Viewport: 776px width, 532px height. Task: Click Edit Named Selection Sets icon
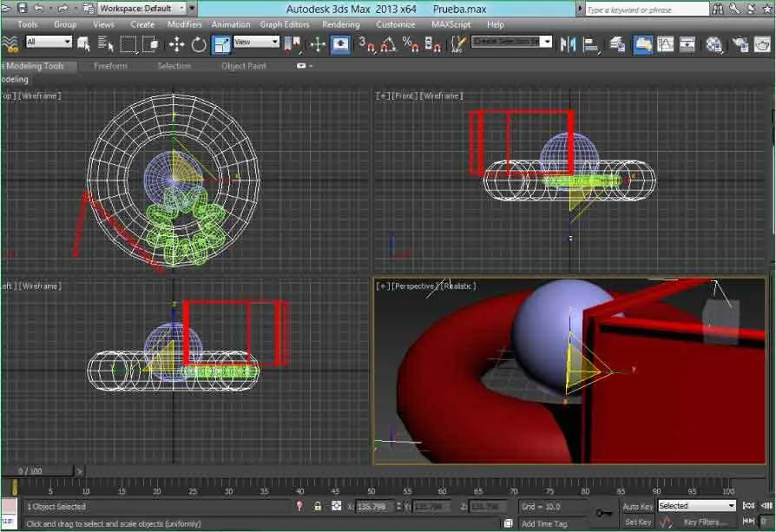click(459, 44)
